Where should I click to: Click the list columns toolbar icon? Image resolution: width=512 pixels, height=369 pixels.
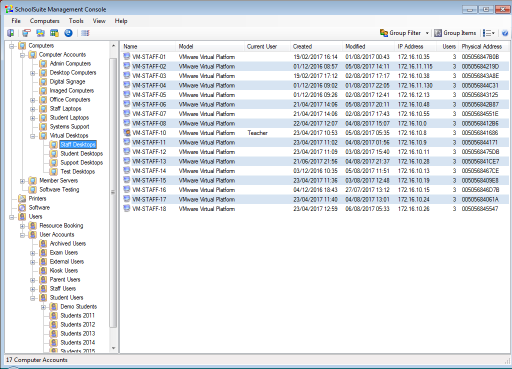(85, 33)
